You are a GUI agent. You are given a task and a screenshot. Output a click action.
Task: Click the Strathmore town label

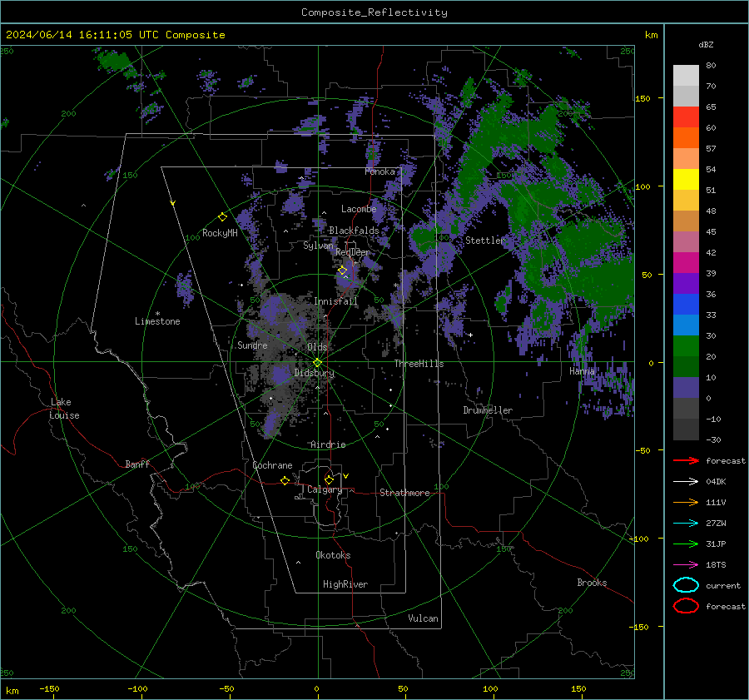[404, 493]
